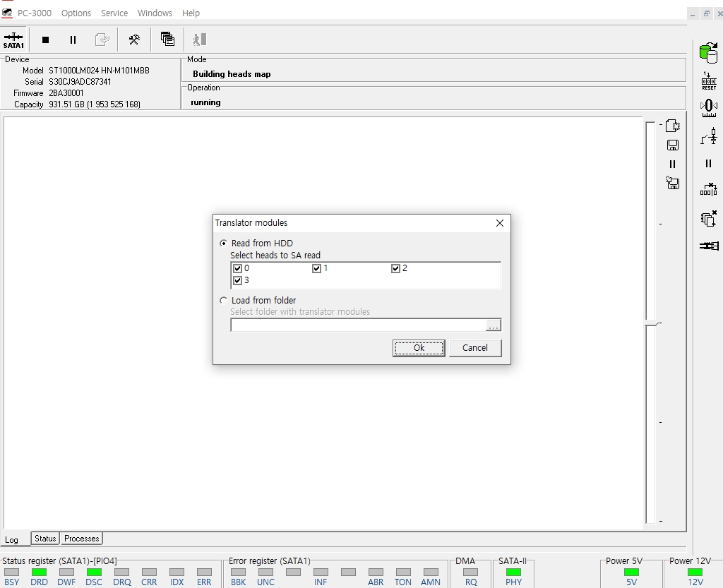Click the translator modules folder path field
This screenshot has width=723, height=588.
click(x=358, y=325)
